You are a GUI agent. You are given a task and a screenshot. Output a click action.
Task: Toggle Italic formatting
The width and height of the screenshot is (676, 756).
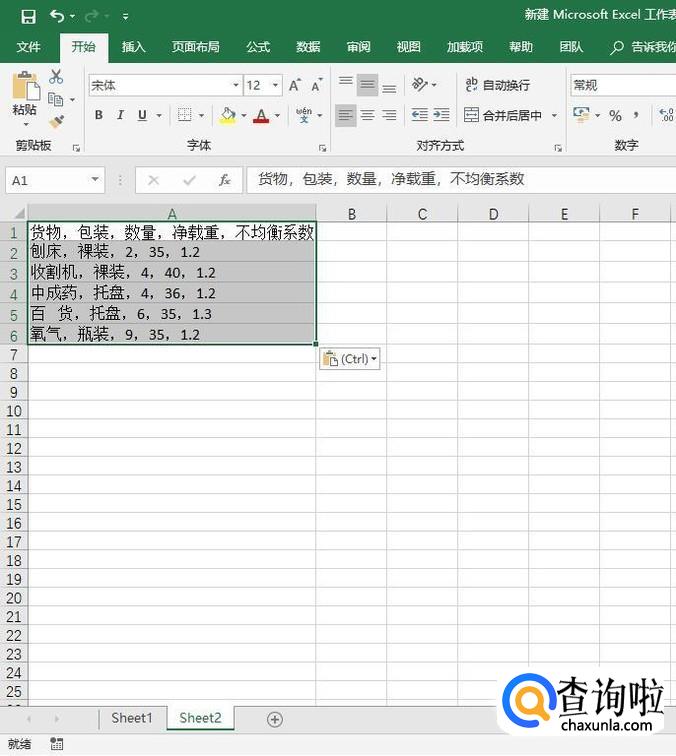click(120, 116)
